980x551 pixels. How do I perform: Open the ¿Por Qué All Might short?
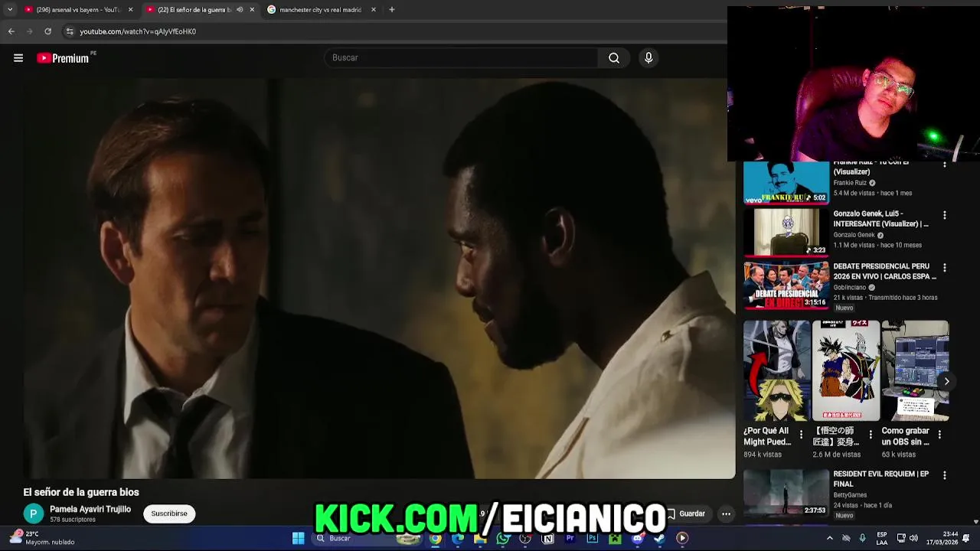[x=776, y=370]
